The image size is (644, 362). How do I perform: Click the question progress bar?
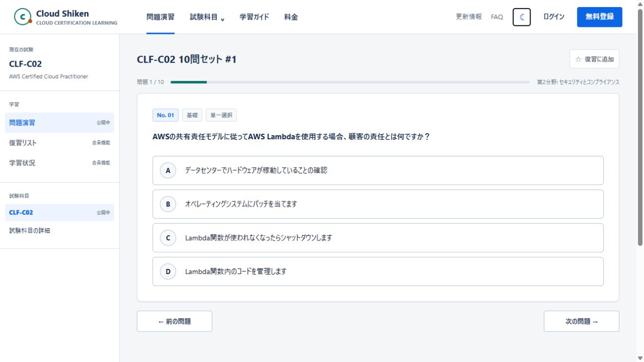pos(350,82)
